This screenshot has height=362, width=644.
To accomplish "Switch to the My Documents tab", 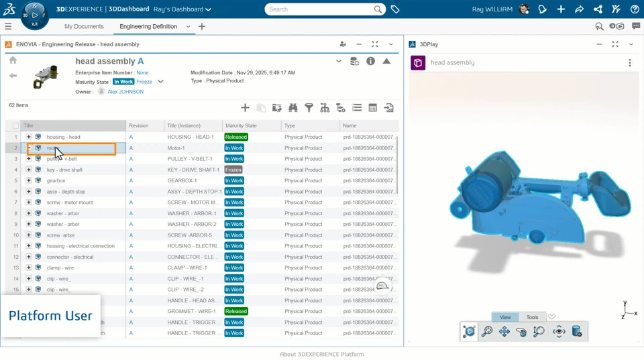I will pos(84,26).
